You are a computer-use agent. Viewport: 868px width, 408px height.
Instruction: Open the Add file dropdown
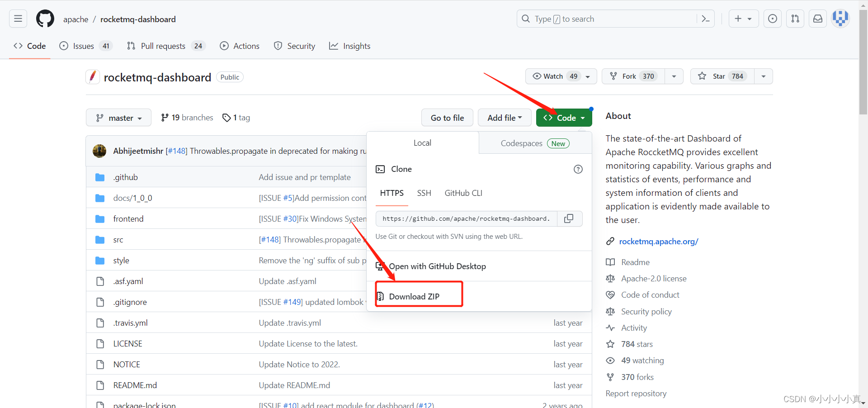[x=505, y=118]
